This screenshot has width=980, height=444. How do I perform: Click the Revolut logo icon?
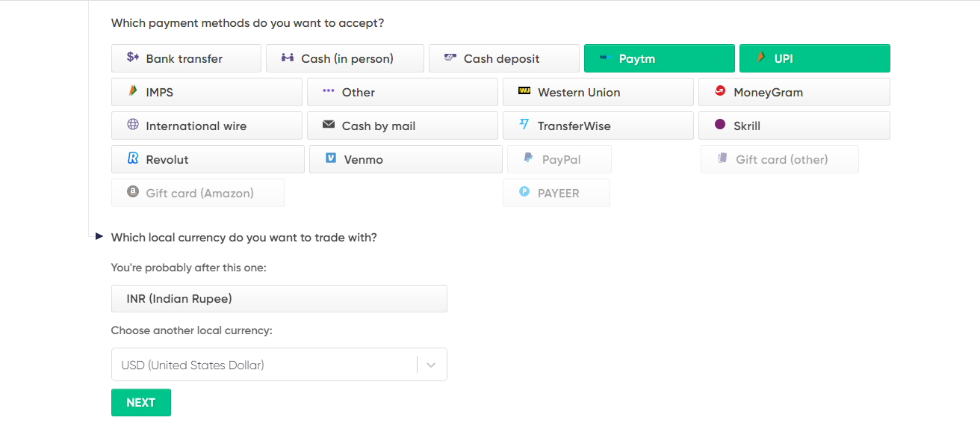pos(133,158)
